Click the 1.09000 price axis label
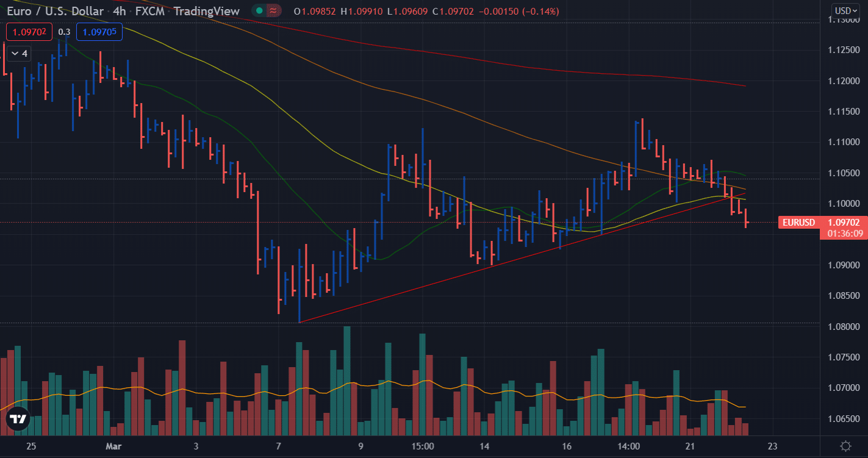The image size is (868, 458). (x=844, y=265)
